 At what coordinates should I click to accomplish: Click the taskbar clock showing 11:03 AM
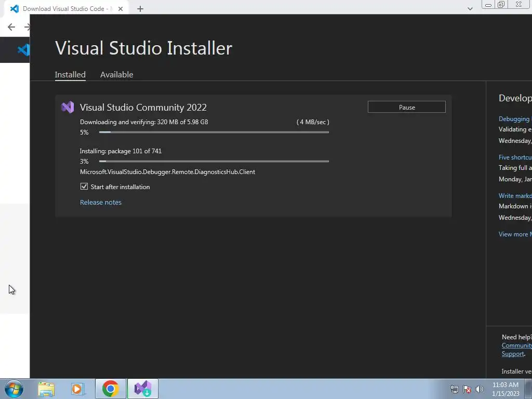click(x=506, y=389)
